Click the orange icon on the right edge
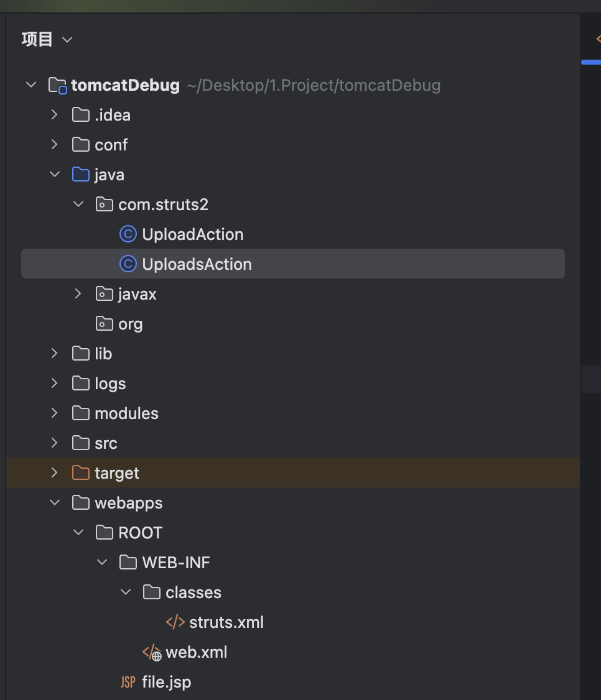This screenshot has width=601, height=700. 598,39
